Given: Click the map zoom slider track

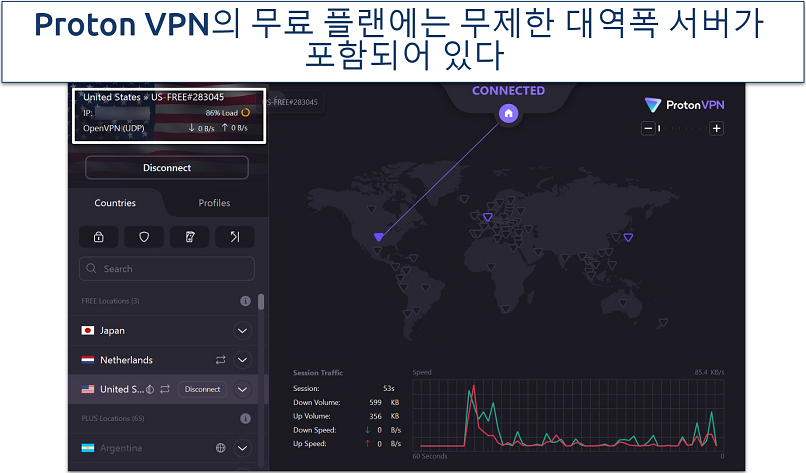Looking at the screenshot, I should coord(682,128).
